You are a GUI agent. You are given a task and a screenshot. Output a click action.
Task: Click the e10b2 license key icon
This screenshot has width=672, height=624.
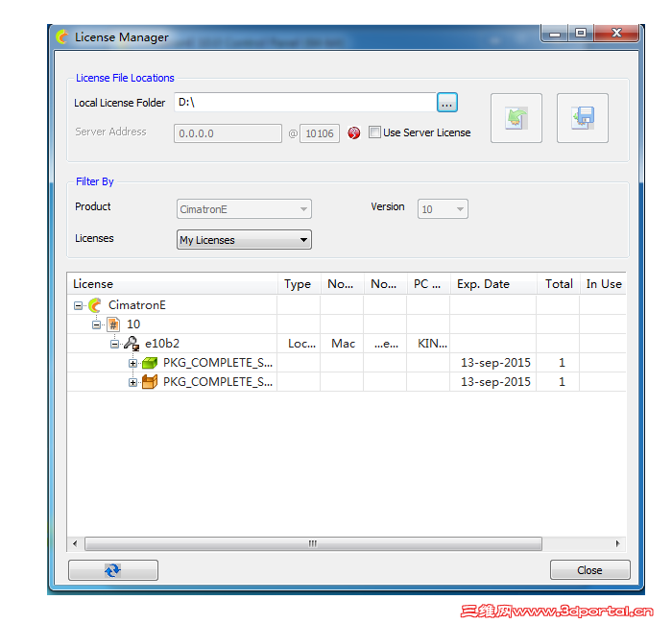pyautogui.click(x=132, y=344)
